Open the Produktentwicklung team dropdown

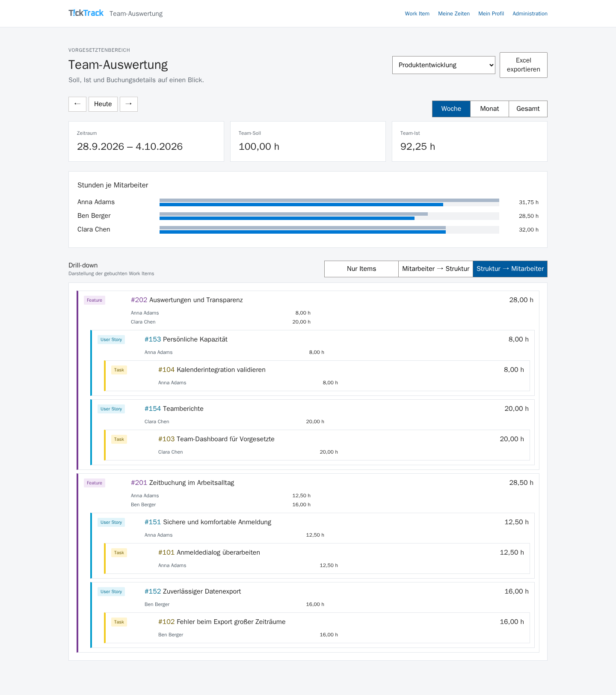point(444,65)
